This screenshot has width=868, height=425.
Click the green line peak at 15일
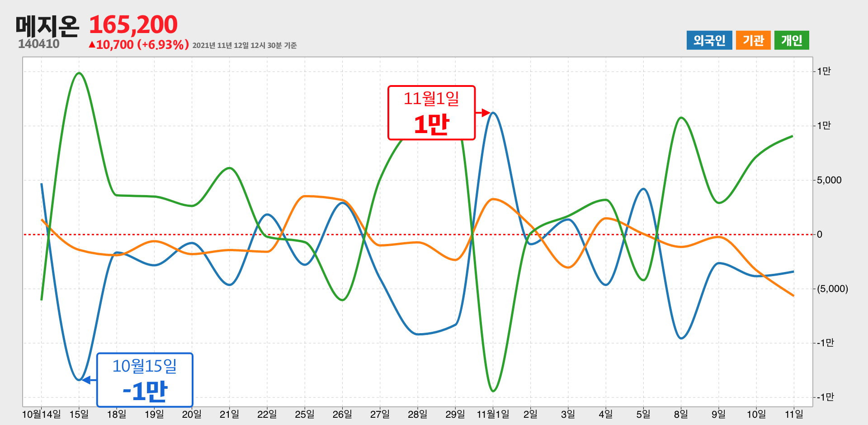[x=79, y=73]
